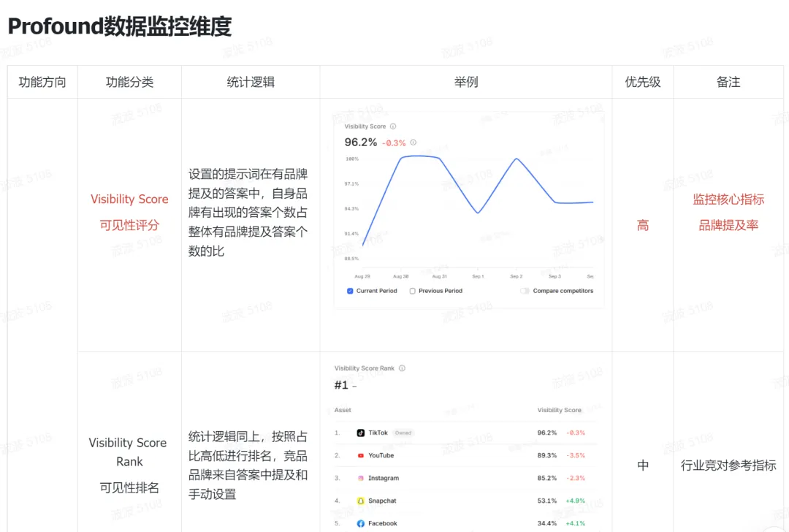
Task: Click the Asset column header in ranking
Action: (343, 410)
